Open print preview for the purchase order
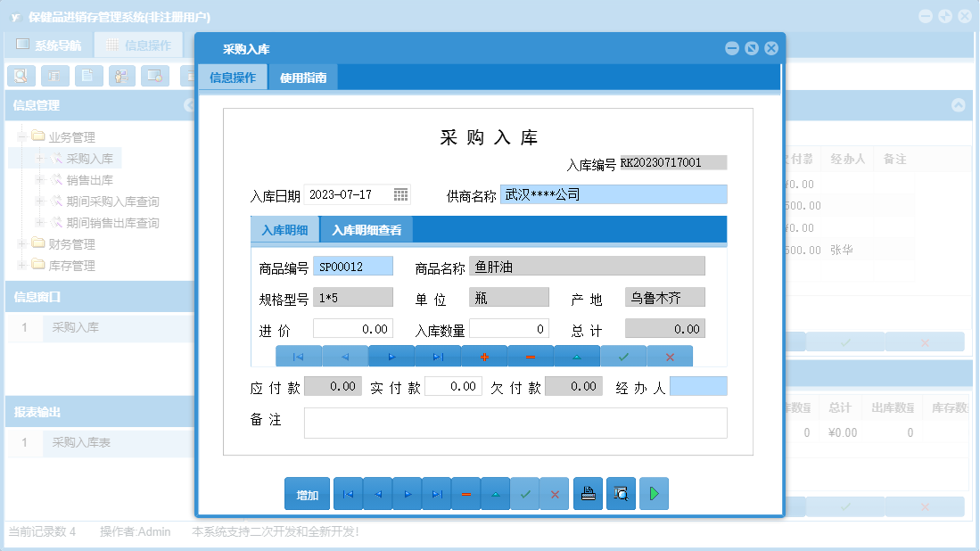Screen dimensions: 980x551 click(621, 493)
